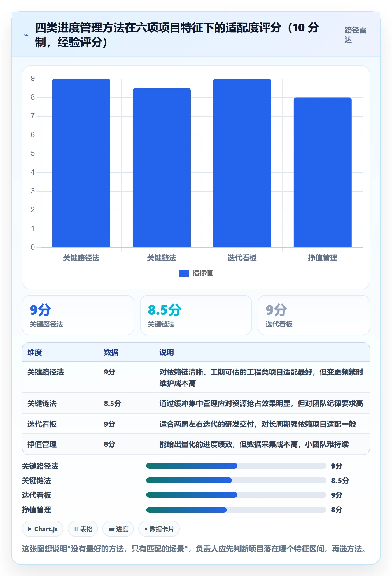Viewport: 392px width, 576px height.
Task: Click the description starting with 对依赖赖链清晰
Action: 261,378
